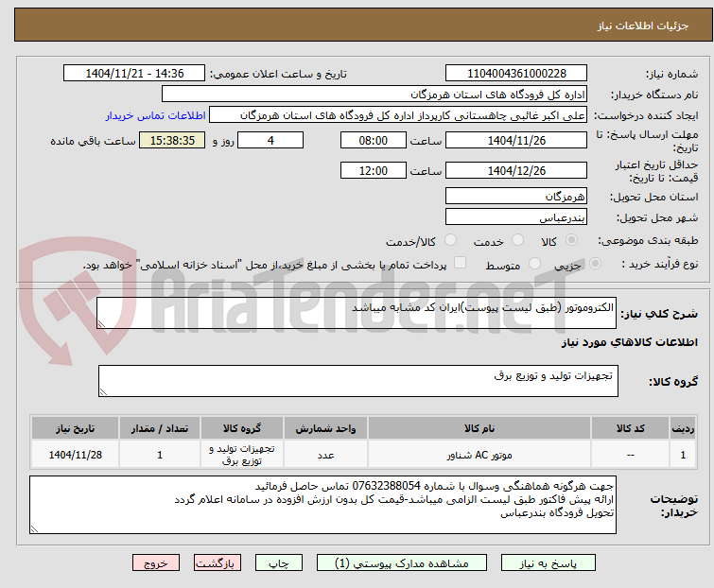
Task: Click the اطلاعات کالاهای مورد نیاز heading
Action: coord(629,342)
